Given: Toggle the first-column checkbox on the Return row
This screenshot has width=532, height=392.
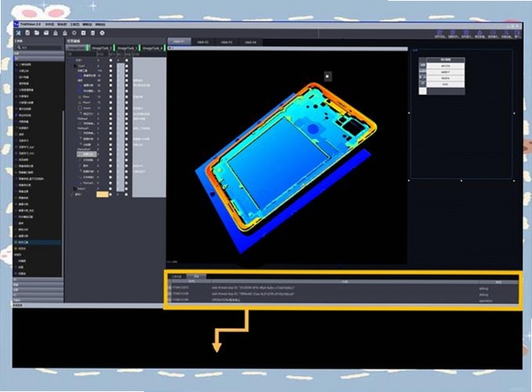Looking at the screenshot, I should pos(111,188).
